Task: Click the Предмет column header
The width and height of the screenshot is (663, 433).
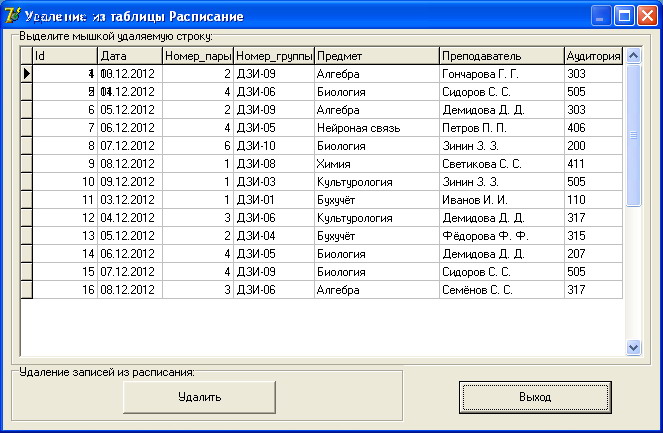Action: pyautogui.click(x=377, y=56)
